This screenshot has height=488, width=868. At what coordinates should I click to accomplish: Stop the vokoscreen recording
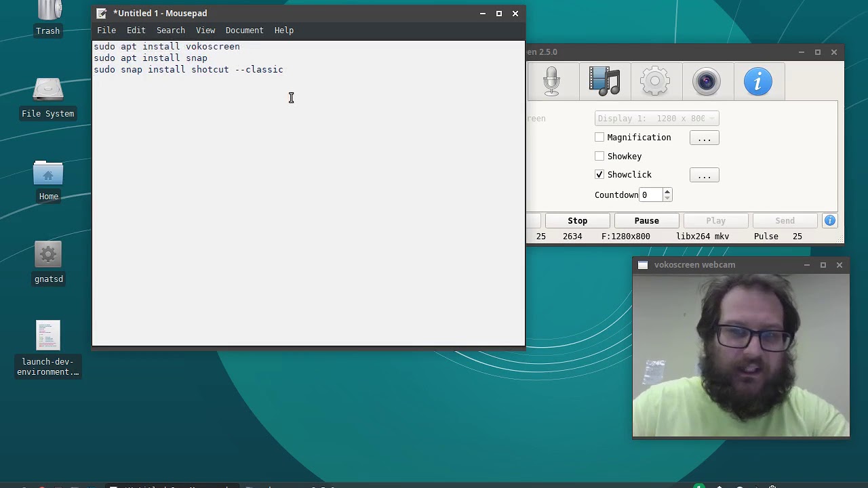click(577, 220)
